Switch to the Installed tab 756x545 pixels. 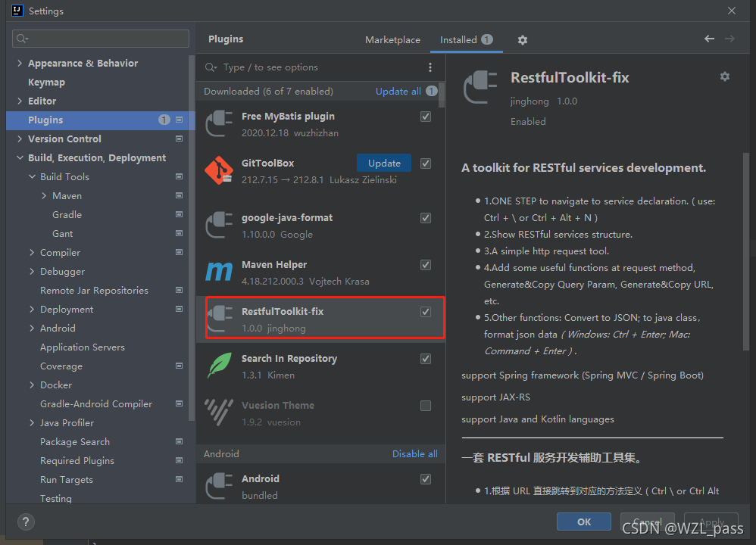pyautogui.click(x=466, y=40)
